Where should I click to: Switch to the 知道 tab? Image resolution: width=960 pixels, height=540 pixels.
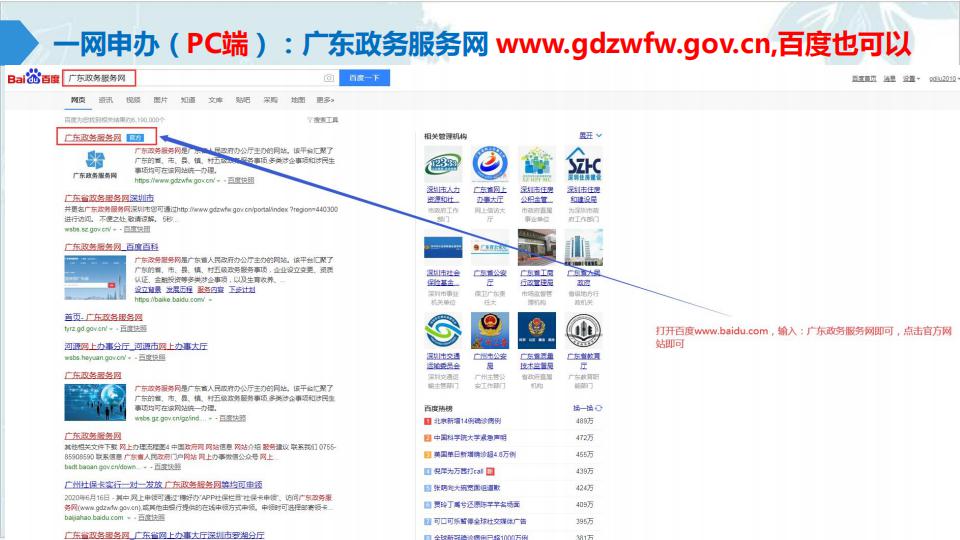[x=188, y=100]
